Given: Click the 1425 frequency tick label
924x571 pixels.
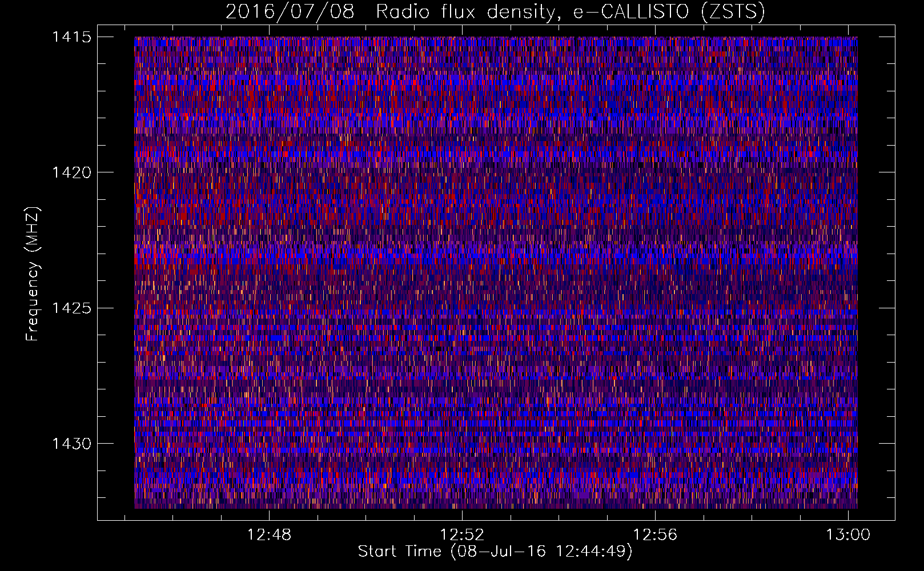Looking at the screenshot, I should click(71, 308).
